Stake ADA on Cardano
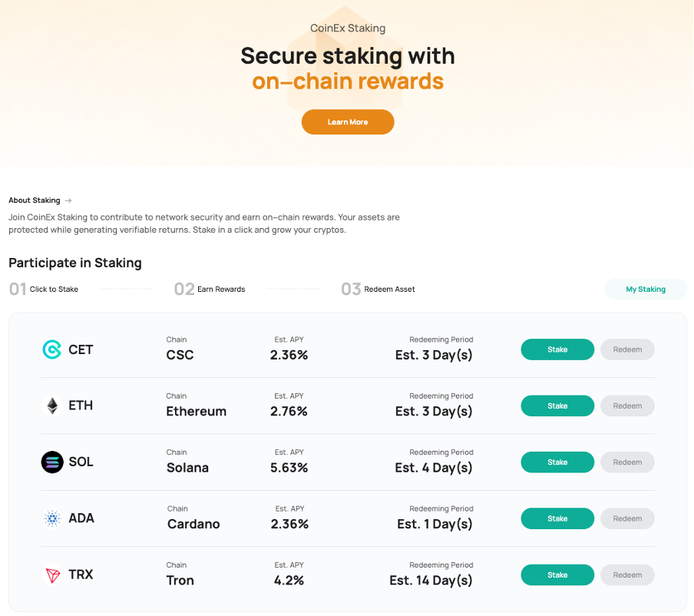694x616 pixels. coord(557,518)
